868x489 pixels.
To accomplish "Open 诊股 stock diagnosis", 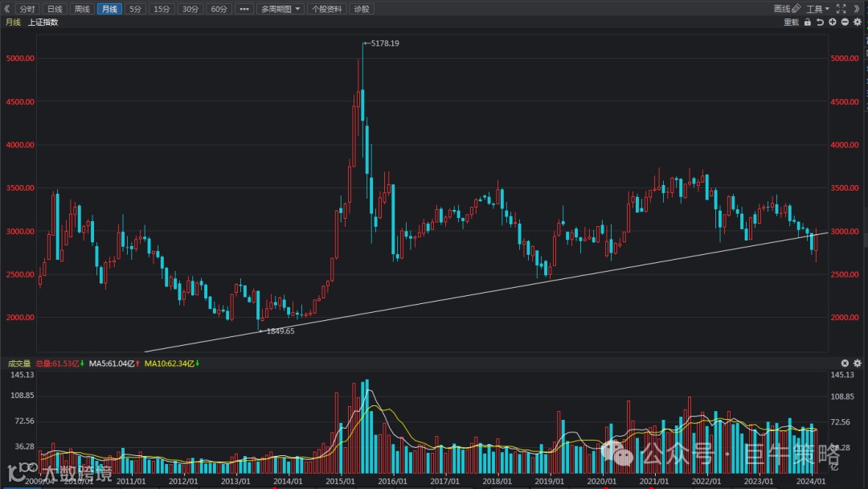I will (362, 9).
